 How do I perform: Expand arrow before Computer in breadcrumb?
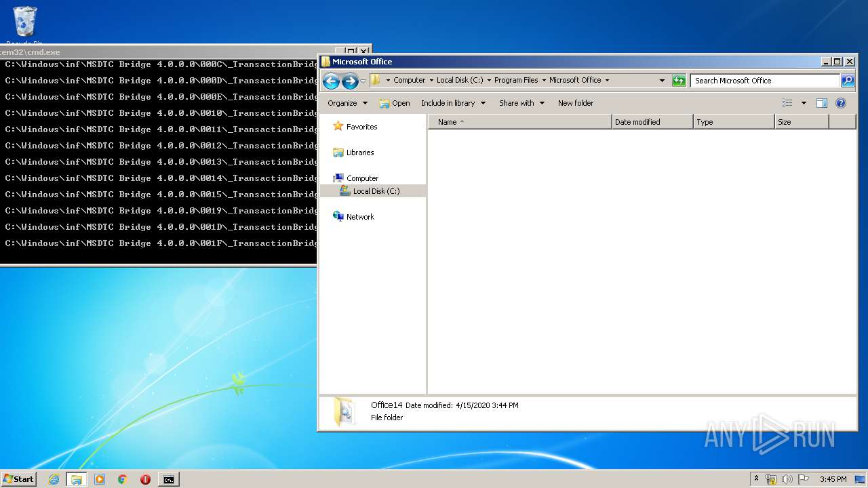388,80
